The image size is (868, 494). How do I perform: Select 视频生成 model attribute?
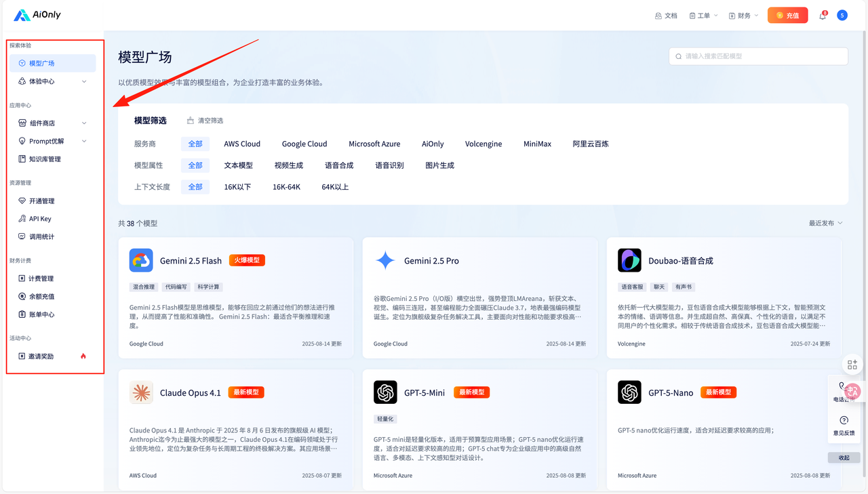[x=289, y=165]
